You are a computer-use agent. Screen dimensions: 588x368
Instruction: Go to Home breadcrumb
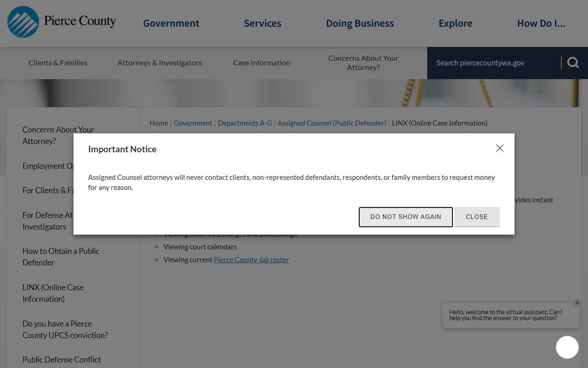(x=158, y=123)
